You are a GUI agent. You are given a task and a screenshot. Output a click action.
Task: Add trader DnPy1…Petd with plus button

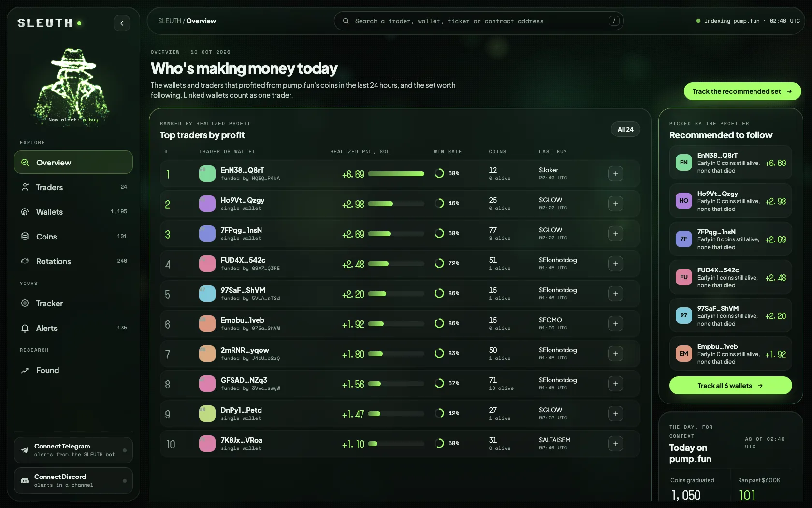coord(616,414)
